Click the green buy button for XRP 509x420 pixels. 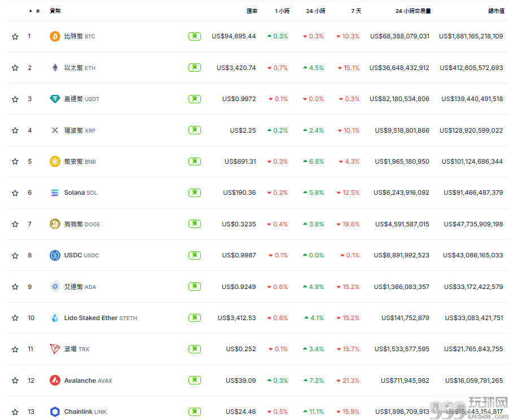coord(195,130)
